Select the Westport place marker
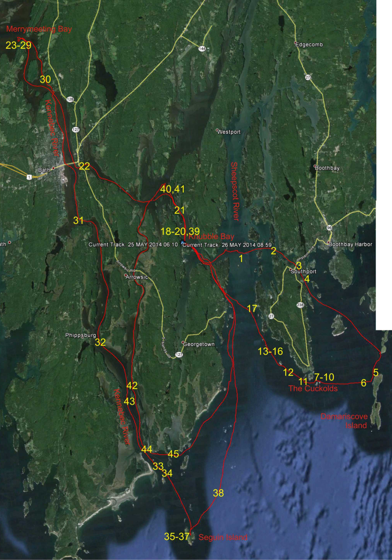This screenshot has height=560, width=392. pos(217,130)
